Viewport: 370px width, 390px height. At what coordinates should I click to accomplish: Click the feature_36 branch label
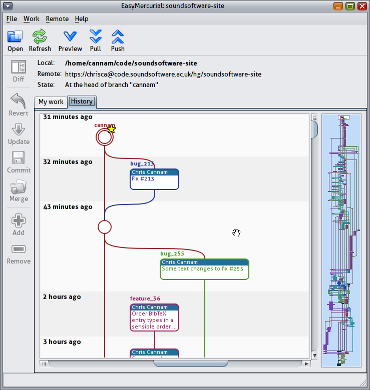[145, 298]
